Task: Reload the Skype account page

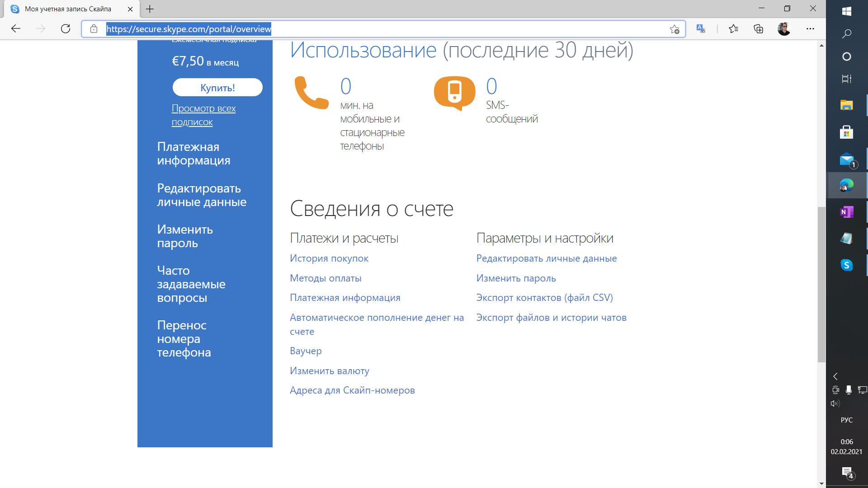Action: 66,29
